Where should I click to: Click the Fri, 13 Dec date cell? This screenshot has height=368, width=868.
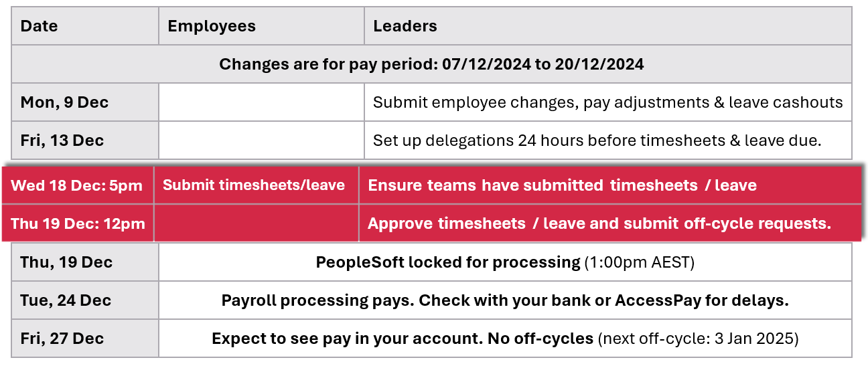(62, 141)
